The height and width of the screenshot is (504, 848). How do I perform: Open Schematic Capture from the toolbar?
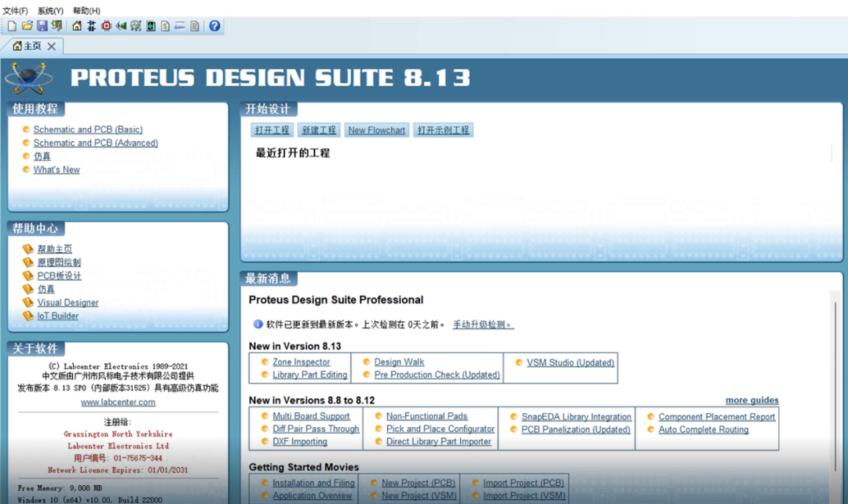(x=91, y=26)
